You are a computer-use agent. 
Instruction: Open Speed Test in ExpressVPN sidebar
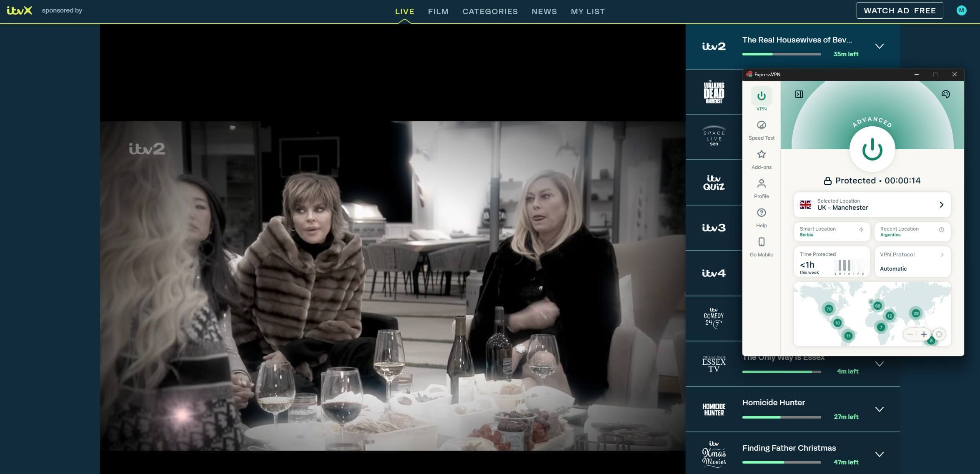coord(761,130)
